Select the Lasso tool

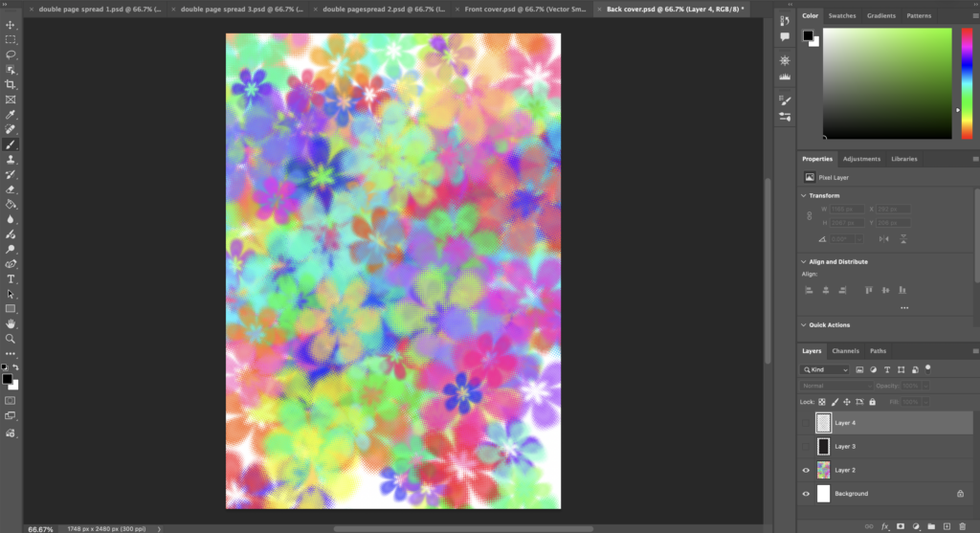coord(11,55)
